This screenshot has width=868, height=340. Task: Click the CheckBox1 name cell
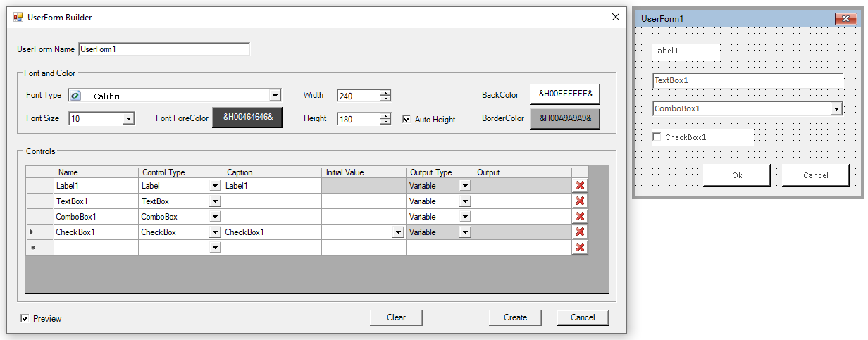pos(96,232)
